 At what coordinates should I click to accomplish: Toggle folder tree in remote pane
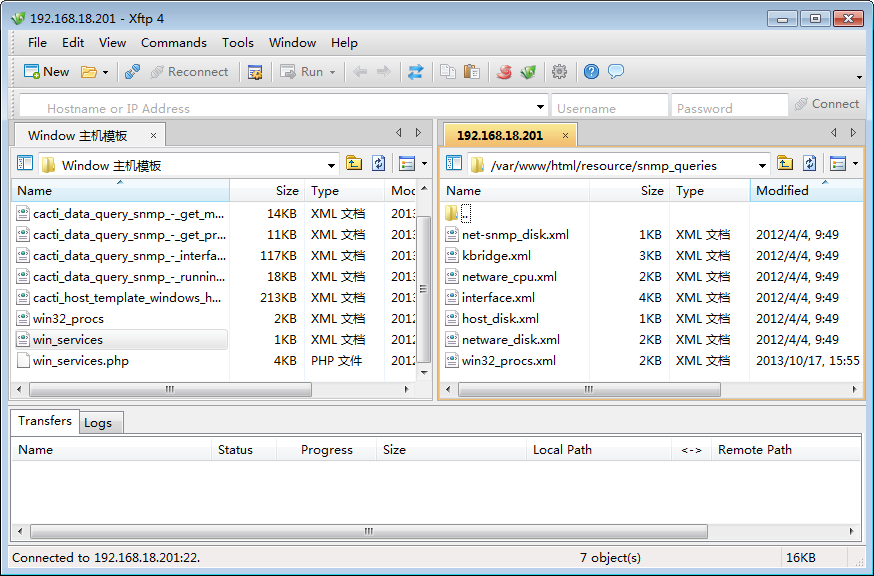(x=454, y=163)
